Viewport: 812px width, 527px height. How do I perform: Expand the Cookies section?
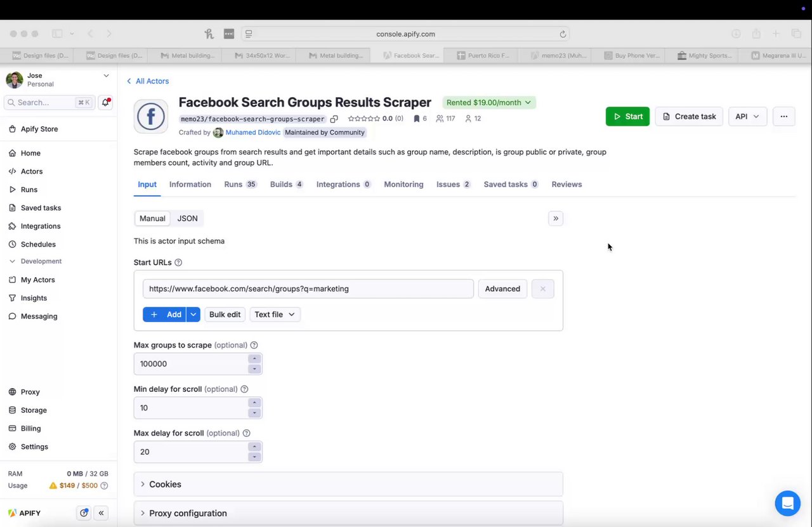pos(348,484)
